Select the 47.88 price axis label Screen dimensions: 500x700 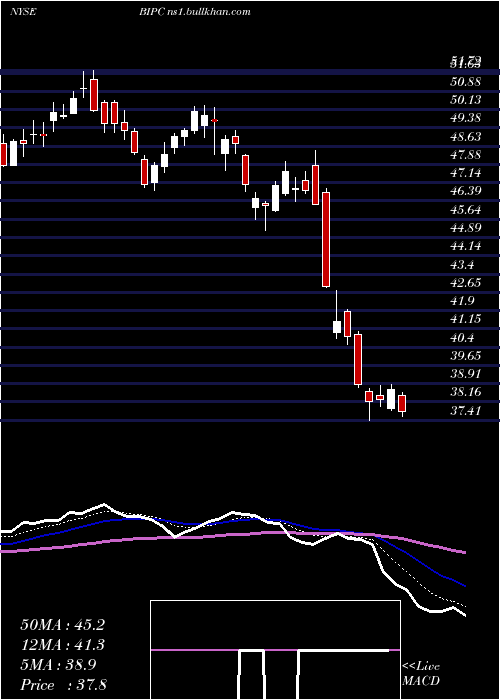[x=466, y=155]
